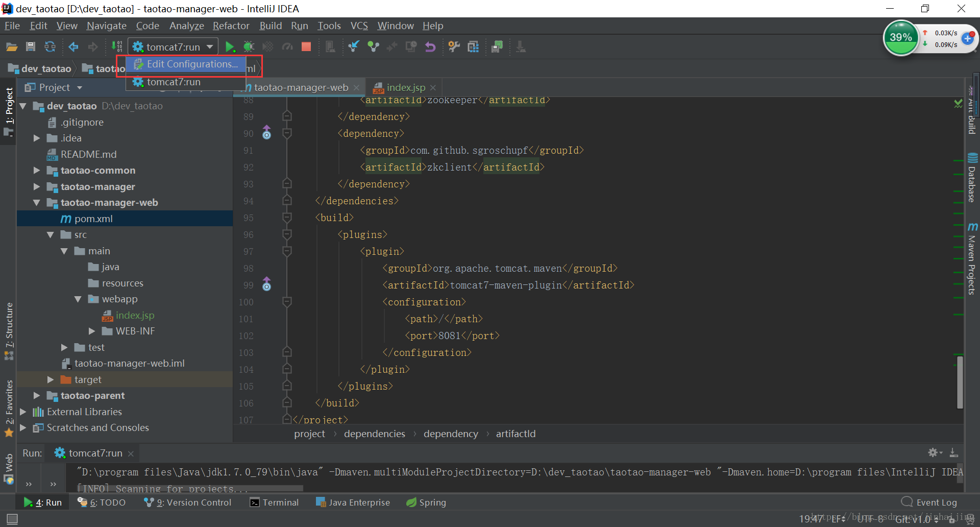Expand the taotao-common module
Viewport: 980px width, 527px height.
[36, 171]
